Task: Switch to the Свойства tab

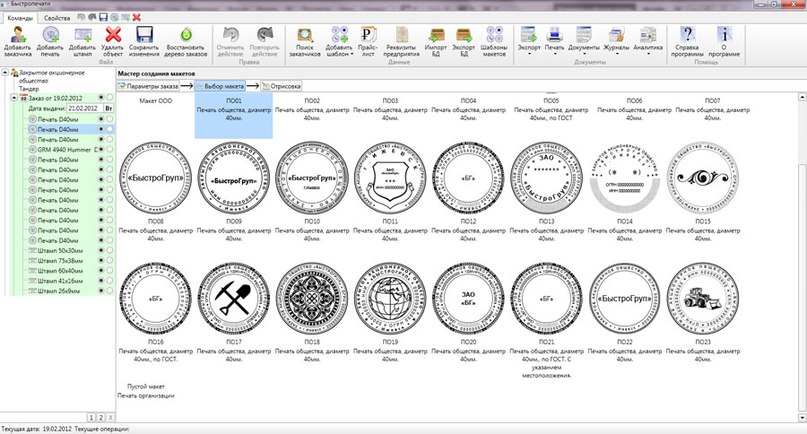Action: click(x=57, y=18)
